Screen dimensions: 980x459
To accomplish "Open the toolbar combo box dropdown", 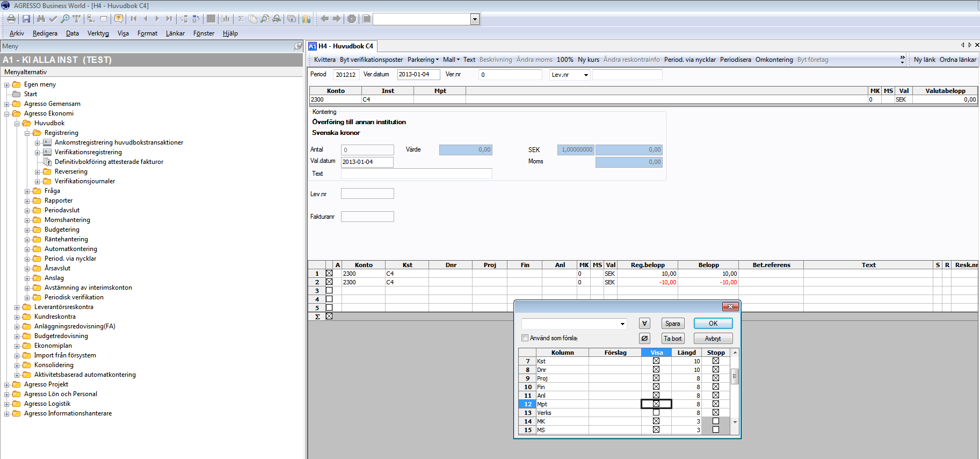I will [x=475, y=19].
